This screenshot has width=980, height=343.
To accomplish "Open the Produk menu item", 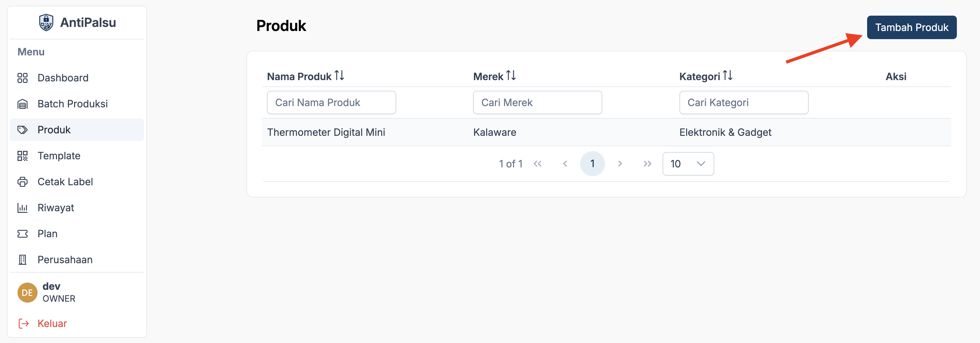I will coord(54,130).
